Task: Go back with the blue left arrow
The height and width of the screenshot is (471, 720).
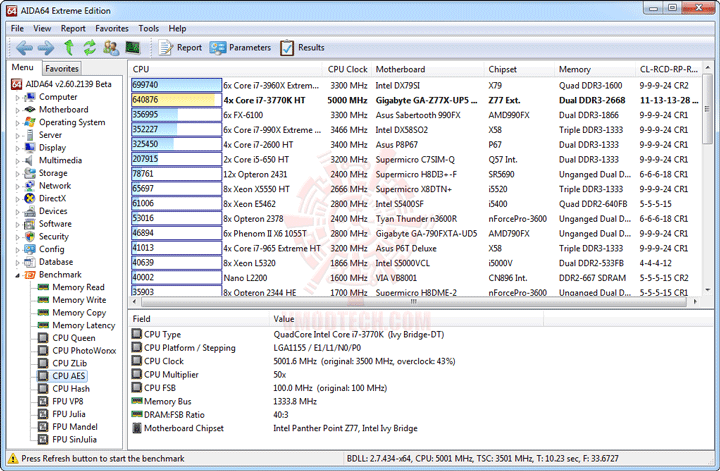Action: [24, 47]
